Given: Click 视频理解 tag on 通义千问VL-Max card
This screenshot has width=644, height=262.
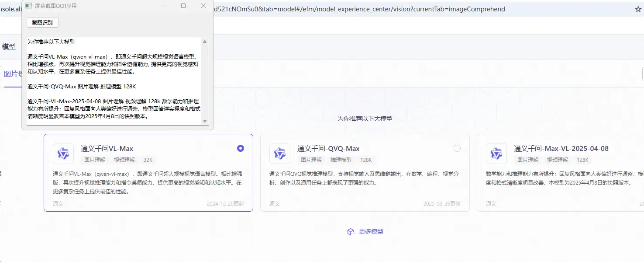Looking at the screenshot, I should click(124, 160).
